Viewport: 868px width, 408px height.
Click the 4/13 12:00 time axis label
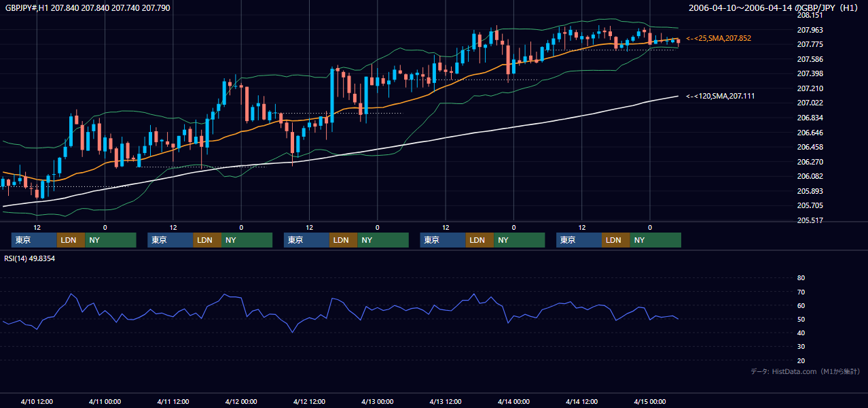tap(446, 401)
